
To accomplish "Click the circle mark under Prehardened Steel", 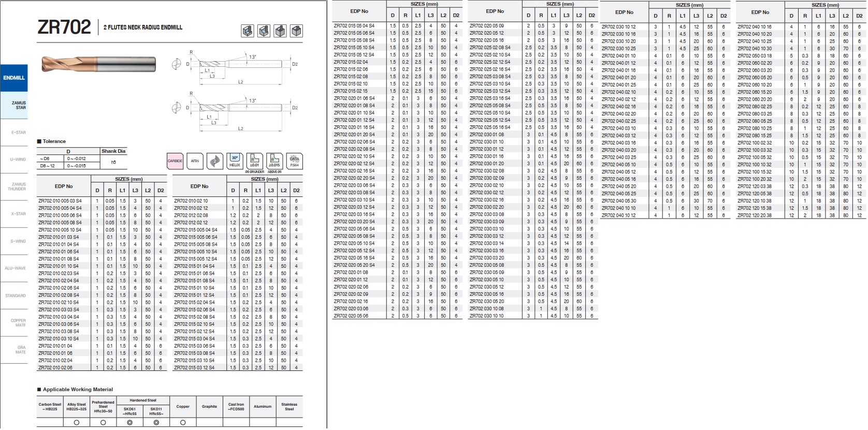I will (103, 423).
